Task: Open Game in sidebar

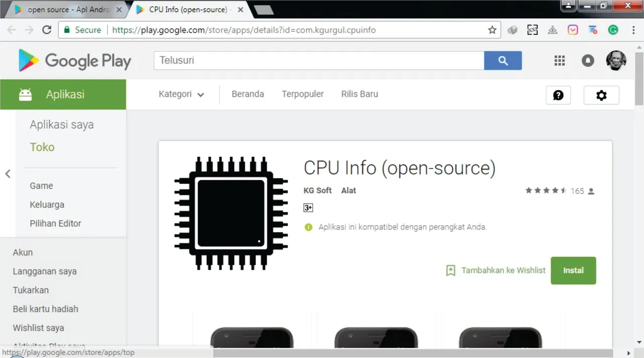Action: pyautogui.click(x=41, y=186)
